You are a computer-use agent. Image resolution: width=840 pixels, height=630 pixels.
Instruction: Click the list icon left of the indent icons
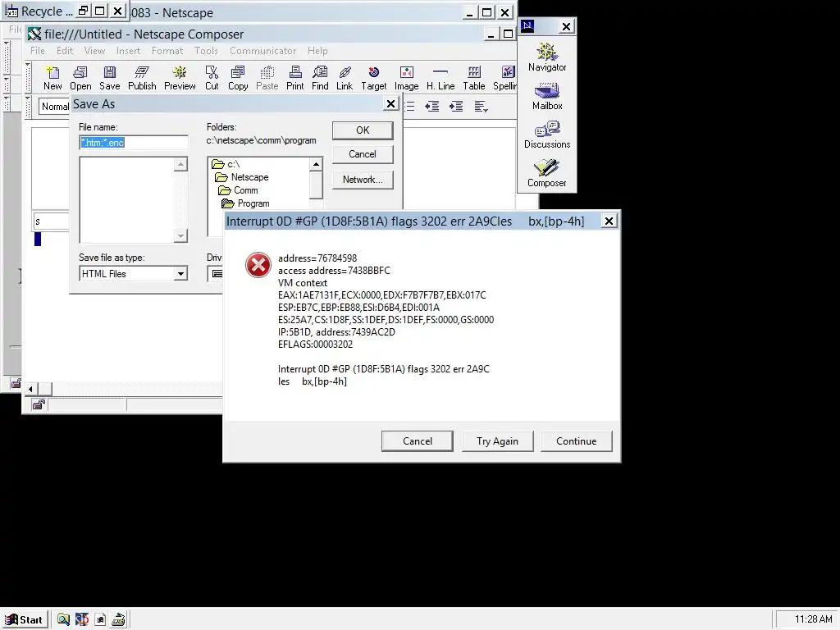[410, 106]
